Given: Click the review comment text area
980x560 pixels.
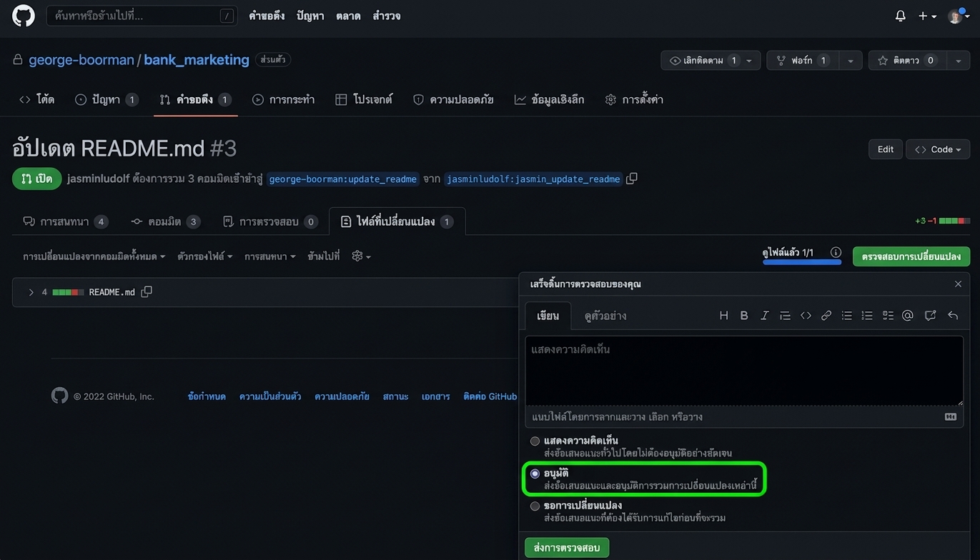Looking at the screenshot, I should tap(744, 371).
